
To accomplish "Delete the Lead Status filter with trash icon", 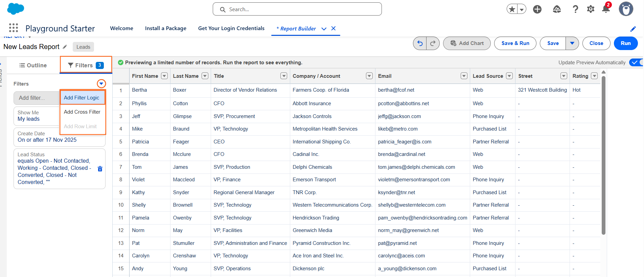I will 100,168.
